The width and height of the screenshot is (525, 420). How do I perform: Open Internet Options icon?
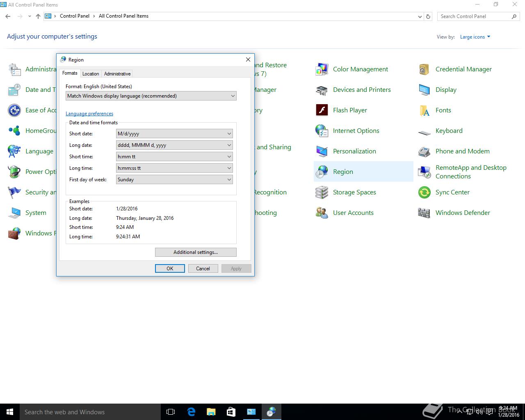322,131
